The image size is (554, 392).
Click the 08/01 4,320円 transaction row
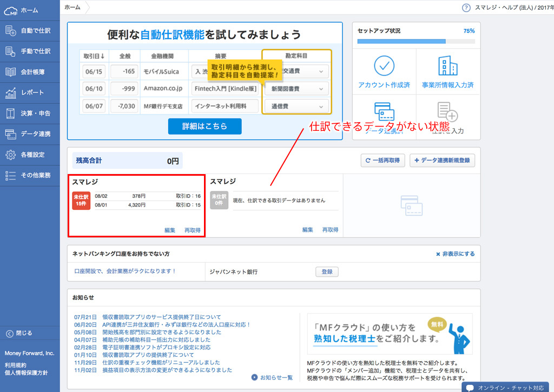click(148, 205)
